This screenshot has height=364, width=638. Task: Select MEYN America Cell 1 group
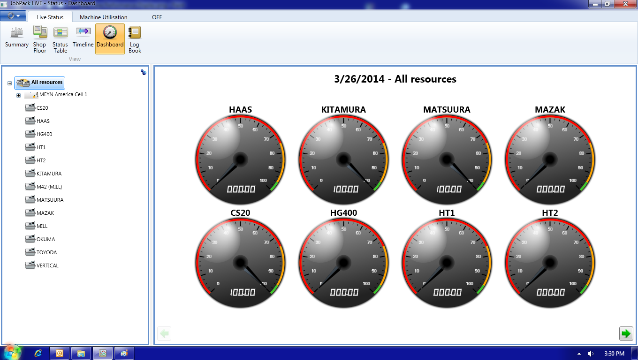[56, 95]
